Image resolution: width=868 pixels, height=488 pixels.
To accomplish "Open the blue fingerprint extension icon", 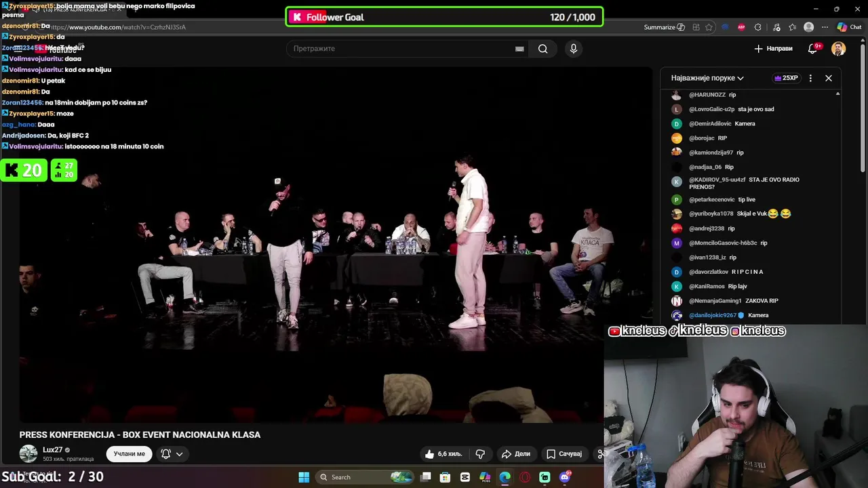I will coord(725,27).
